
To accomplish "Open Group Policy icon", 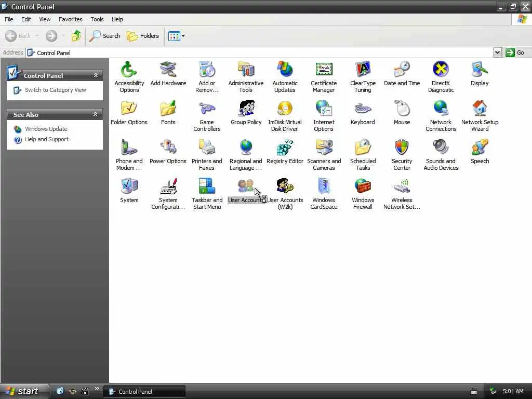I will (x=246, y=109).
